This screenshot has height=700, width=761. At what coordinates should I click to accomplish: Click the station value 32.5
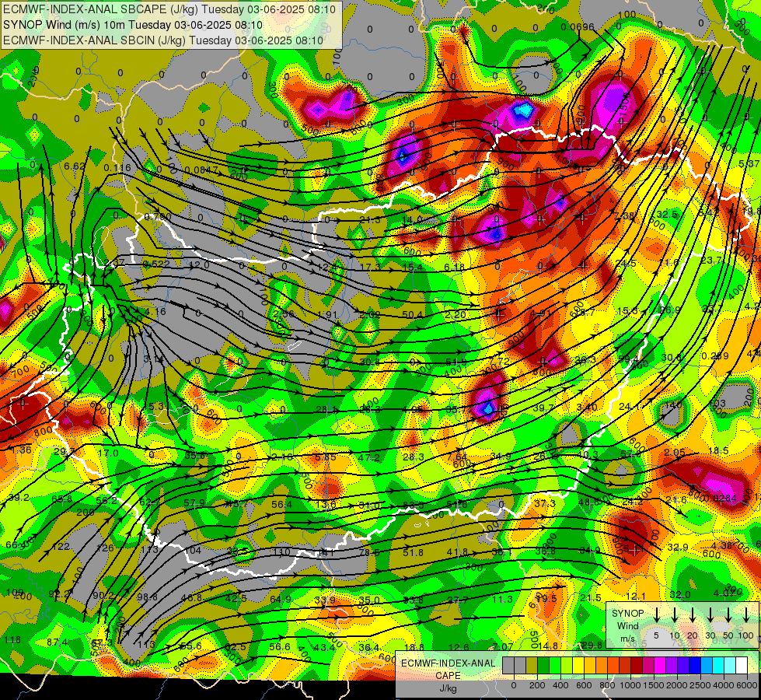(x=667, y=214)
